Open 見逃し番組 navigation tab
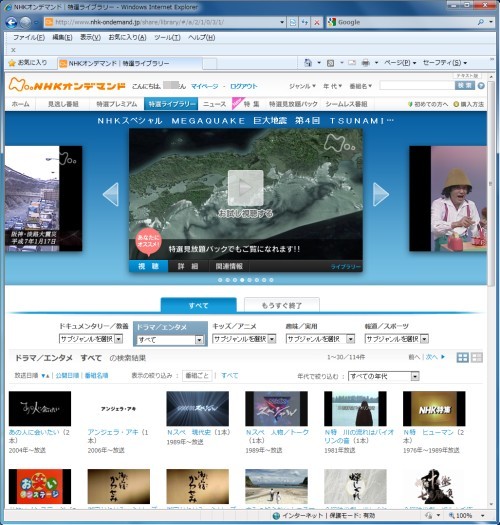This screenshot has height=525, width=500. point(63,104)
